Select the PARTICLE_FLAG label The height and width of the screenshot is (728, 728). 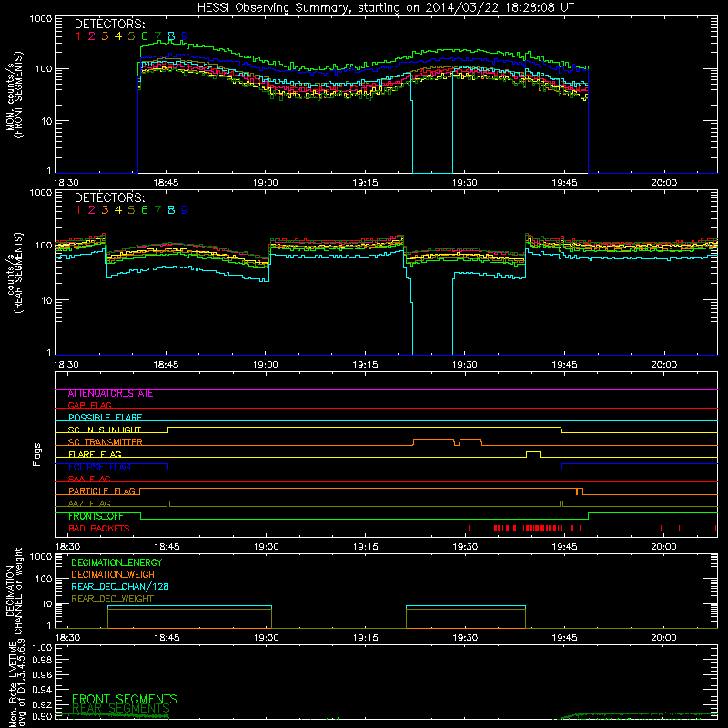[102, 491]
